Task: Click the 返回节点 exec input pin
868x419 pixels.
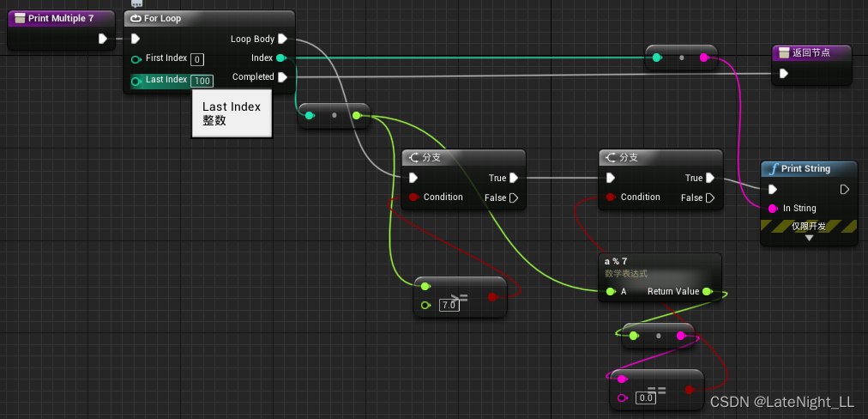Action: tap(783, 73)
